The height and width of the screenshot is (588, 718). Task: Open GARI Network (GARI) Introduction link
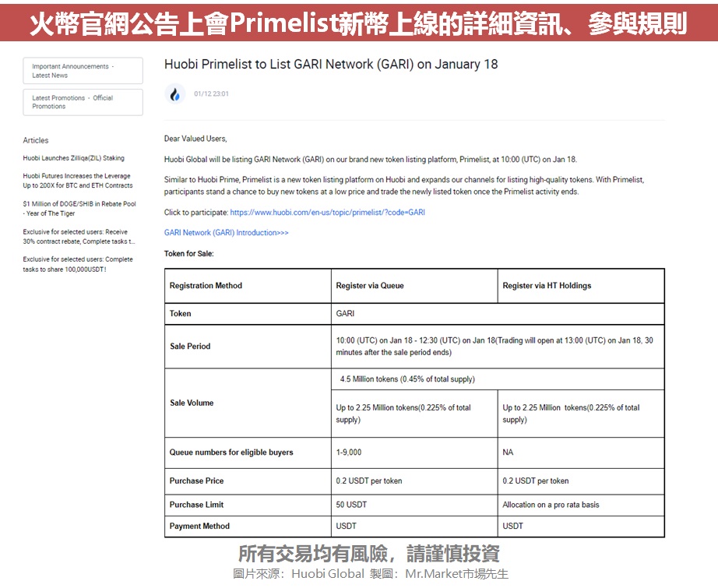coord(226,233)
